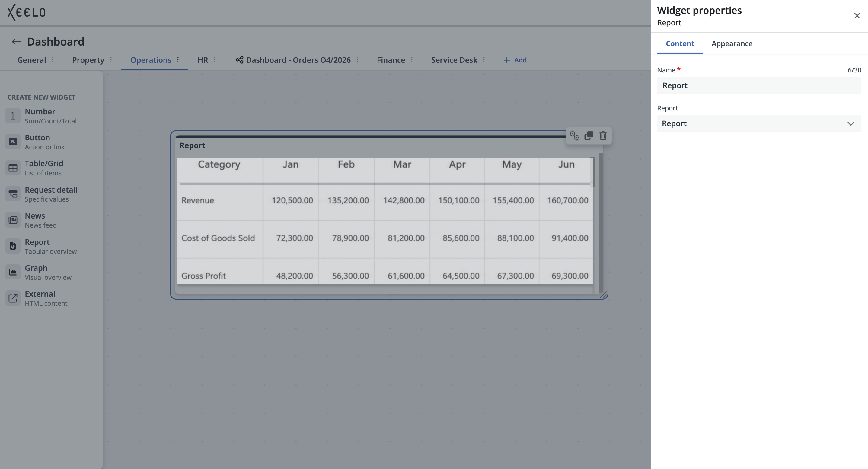Select the Request detail widget icon

pyautogui.click(x=13, y=194)
